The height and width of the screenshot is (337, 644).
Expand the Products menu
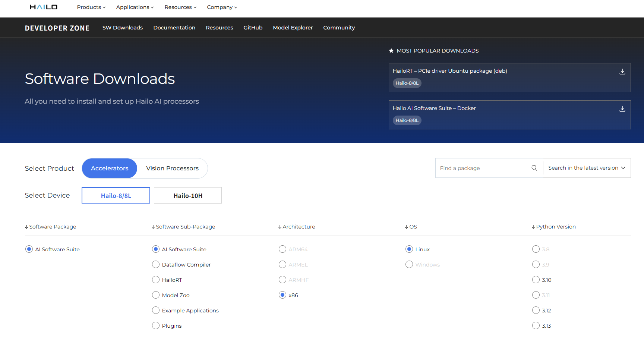(x=91, y=7)
